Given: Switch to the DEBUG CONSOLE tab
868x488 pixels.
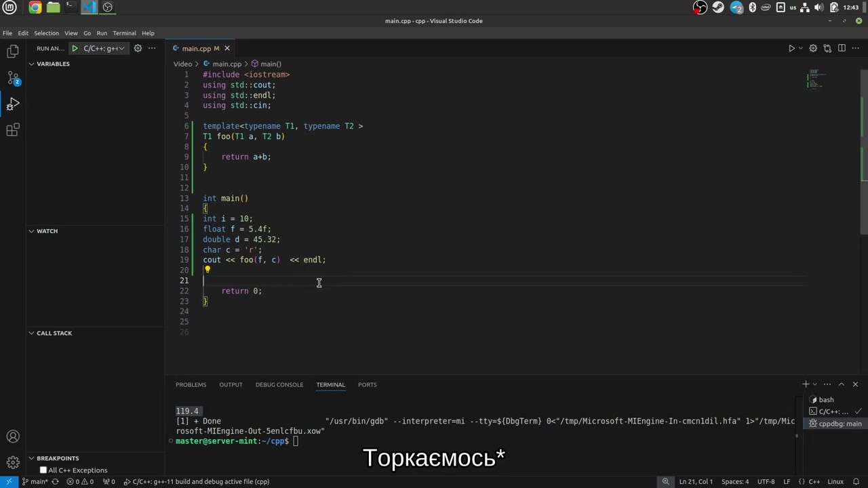Looking at the screenshot, I should click(279, 385).
